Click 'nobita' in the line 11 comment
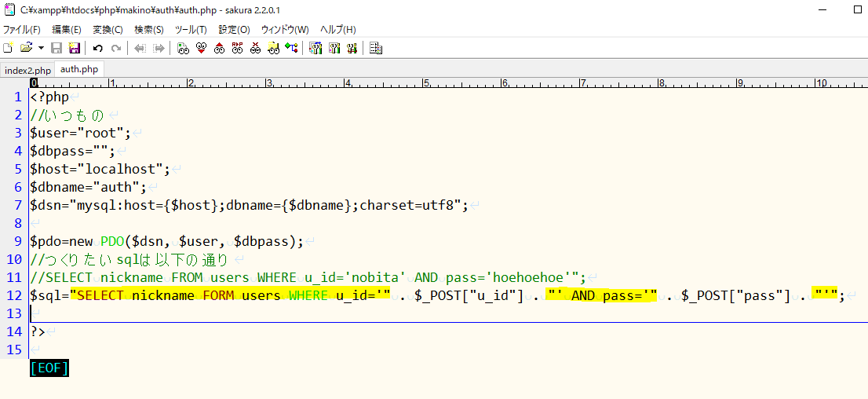The image size is (868, 399). [x=375, y=277]
